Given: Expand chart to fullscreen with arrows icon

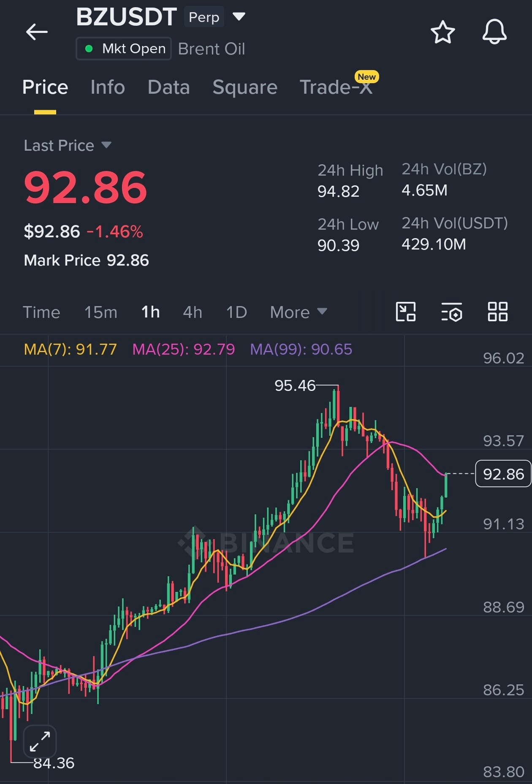Looking at the screenshot, I should pos(40,741).
